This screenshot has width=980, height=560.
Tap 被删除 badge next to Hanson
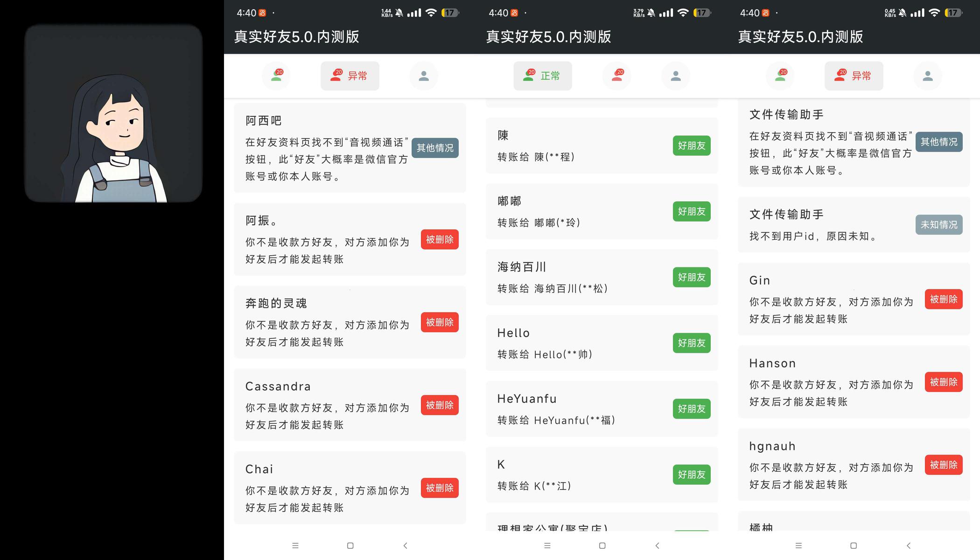[943, 382]
